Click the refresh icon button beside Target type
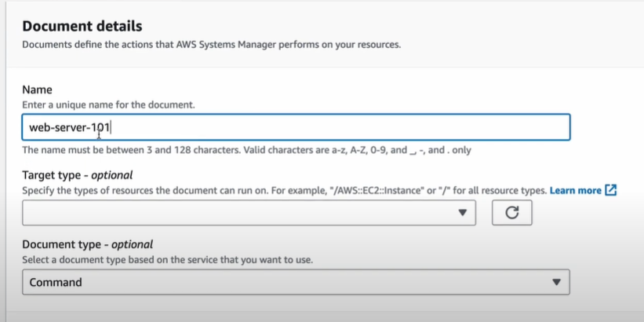Image resolution: width=644 pixels, height=322 pixels. (511, 213)
